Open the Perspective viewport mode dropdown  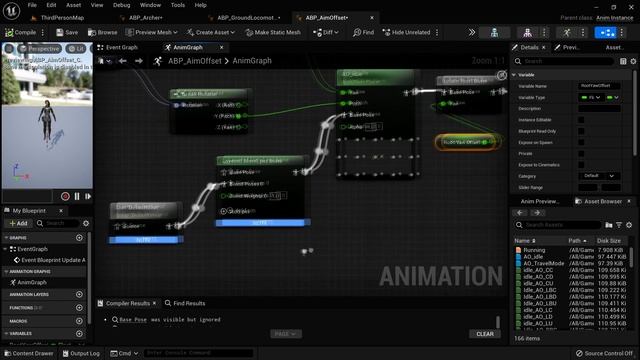40,49
